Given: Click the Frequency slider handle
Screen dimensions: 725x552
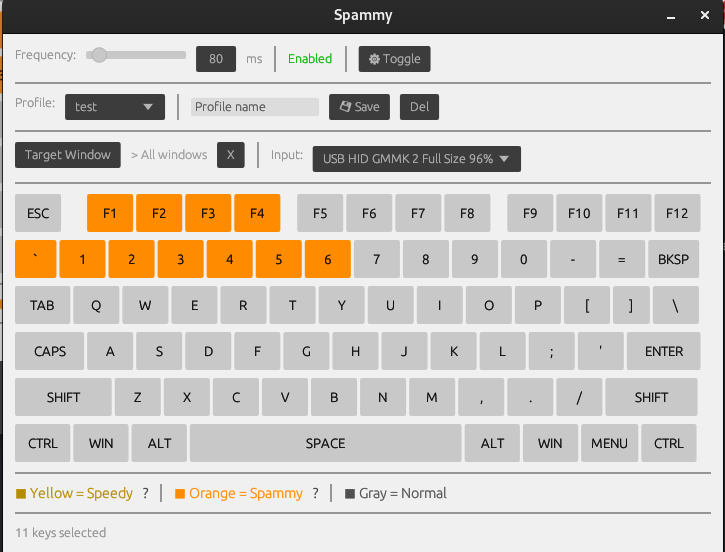Looking at the screenshot, I should [98, 55].
